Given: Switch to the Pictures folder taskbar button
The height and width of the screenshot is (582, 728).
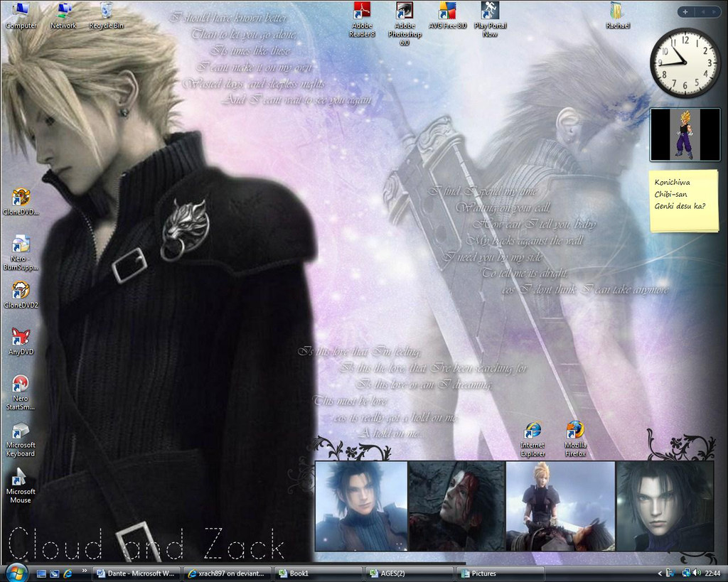Looking at the screenshot, I should pyautogui.click(x=500, y=573).
